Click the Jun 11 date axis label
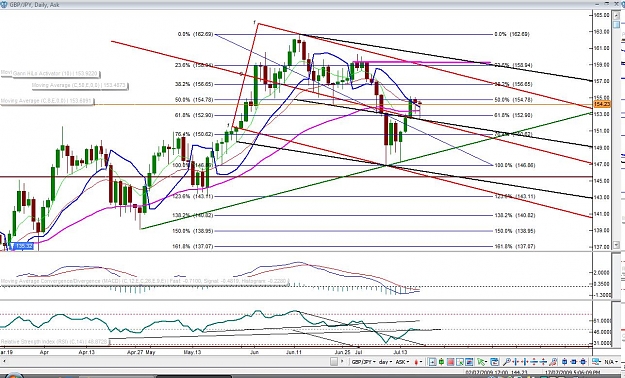625x378 pixels. point(294,352)
